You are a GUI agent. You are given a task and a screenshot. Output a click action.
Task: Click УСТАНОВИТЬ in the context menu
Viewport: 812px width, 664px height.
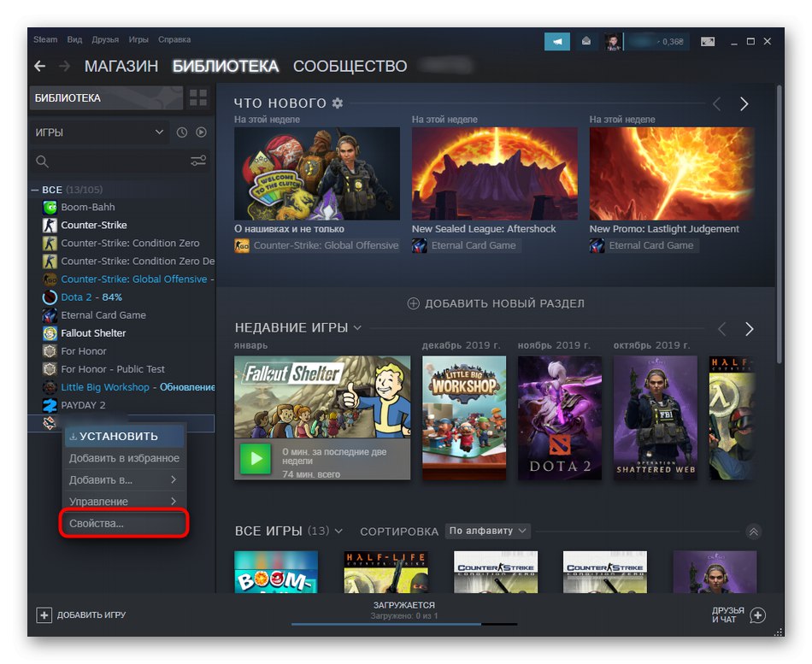124,436
